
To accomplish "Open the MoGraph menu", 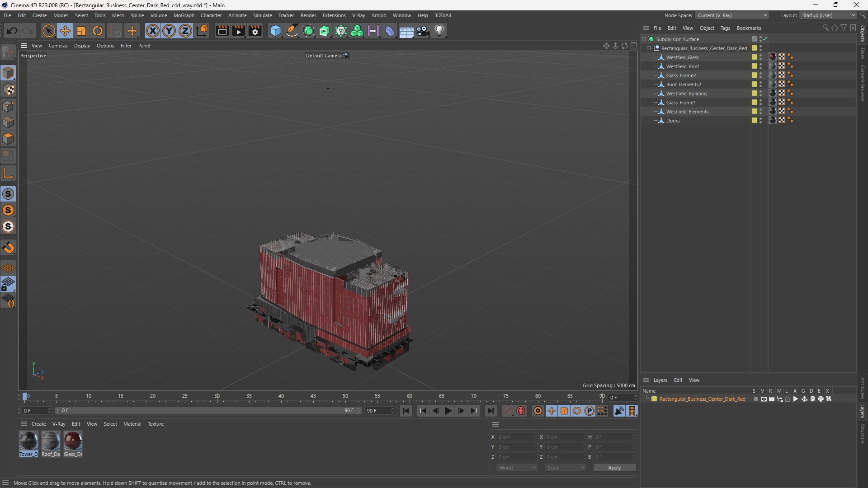I will point(184,15).
